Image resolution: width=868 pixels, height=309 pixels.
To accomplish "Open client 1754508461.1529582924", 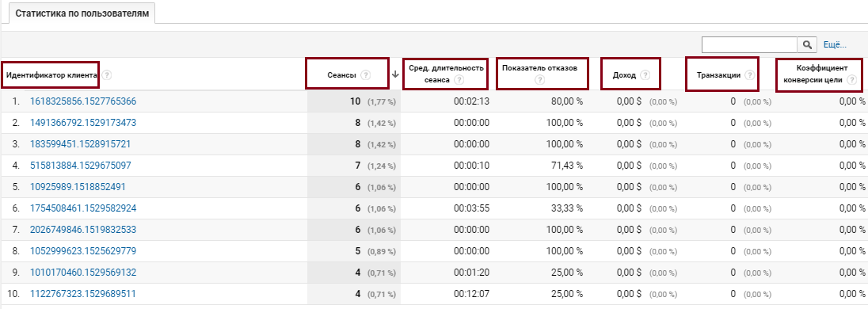I will (83, 208).
